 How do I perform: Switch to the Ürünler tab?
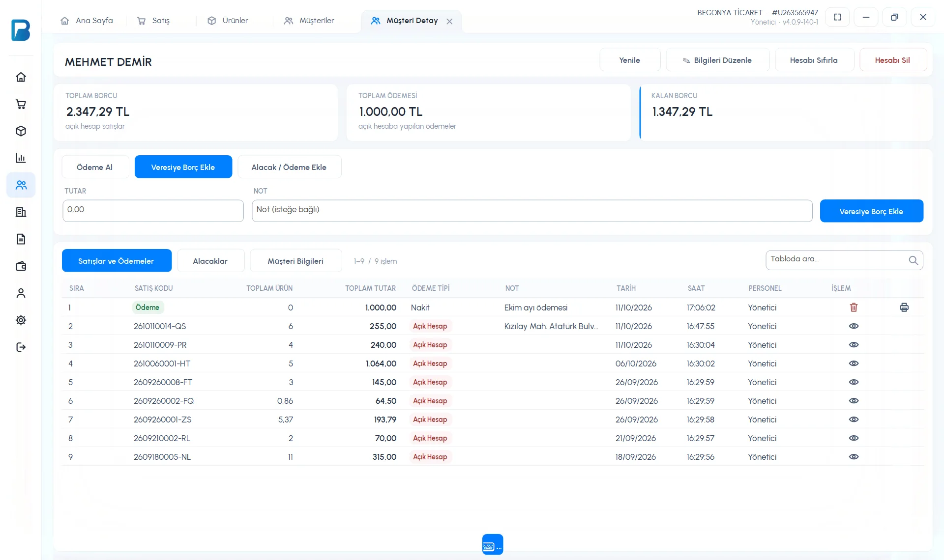pyautogui.click(x=228, y=21)
